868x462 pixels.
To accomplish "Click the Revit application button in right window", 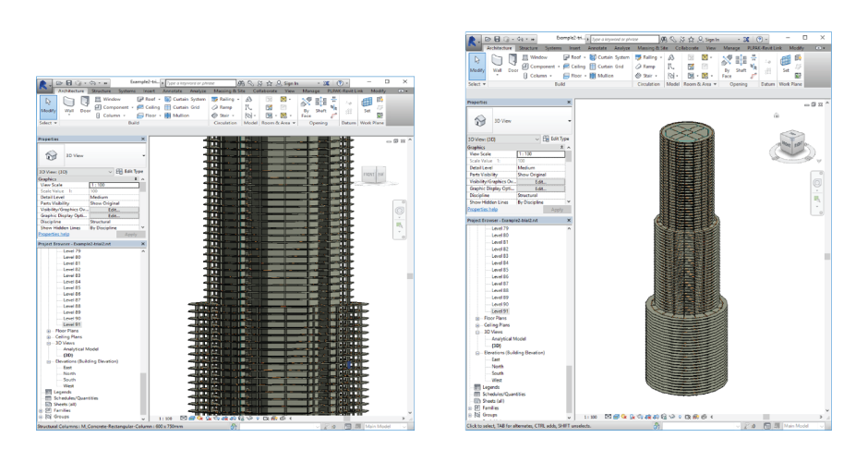I will [x=472, y=41].
